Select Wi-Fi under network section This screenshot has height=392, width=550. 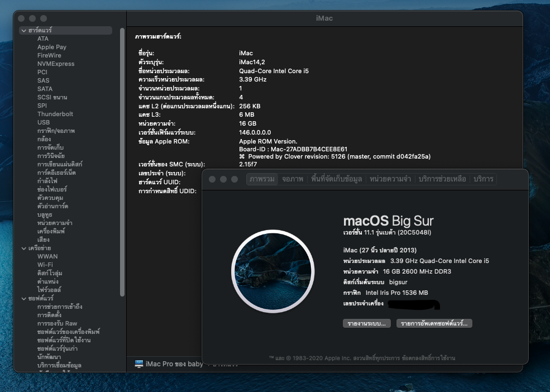45,265
